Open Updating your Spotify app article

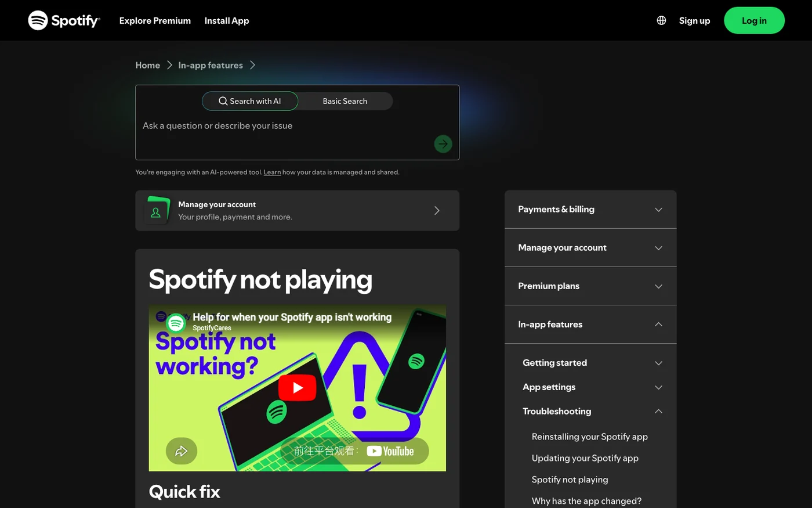585,458
